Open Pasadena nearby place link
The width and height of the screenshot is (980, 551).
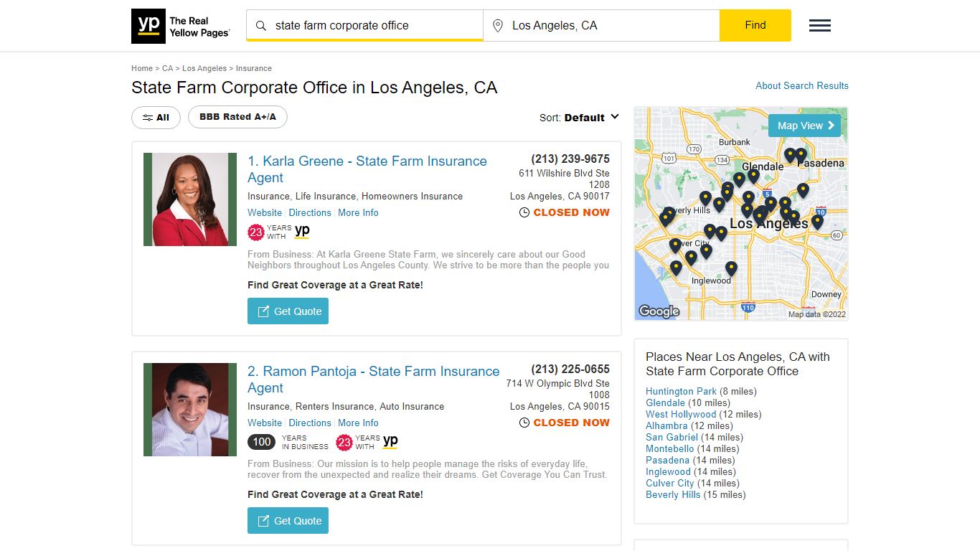pos(667,460)
